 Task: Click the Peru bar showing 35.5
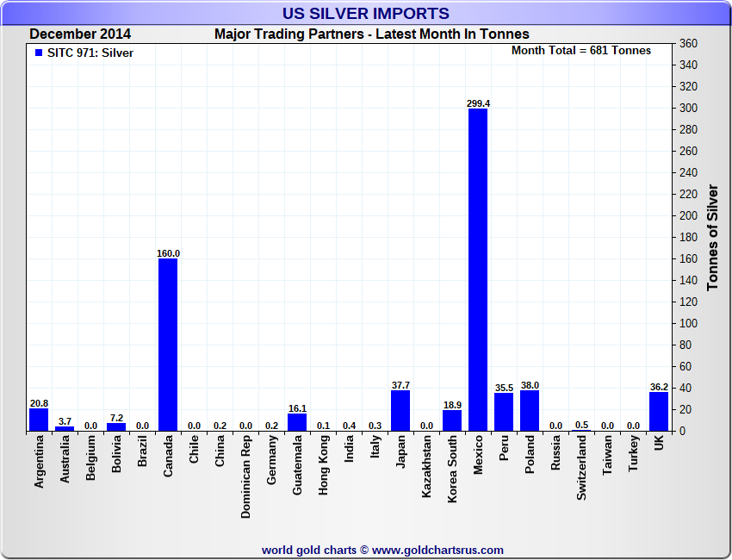[504, 412]
